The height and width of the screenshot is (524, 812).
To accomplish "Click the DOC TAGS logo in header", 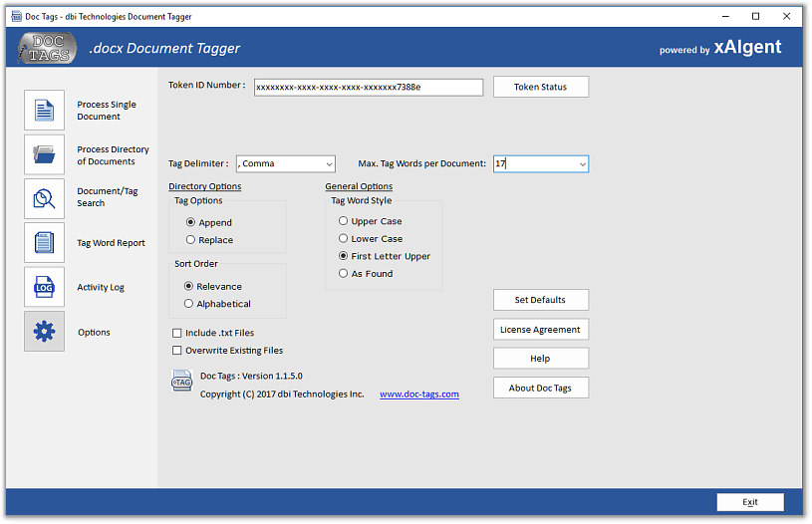I will pos(47,48).
